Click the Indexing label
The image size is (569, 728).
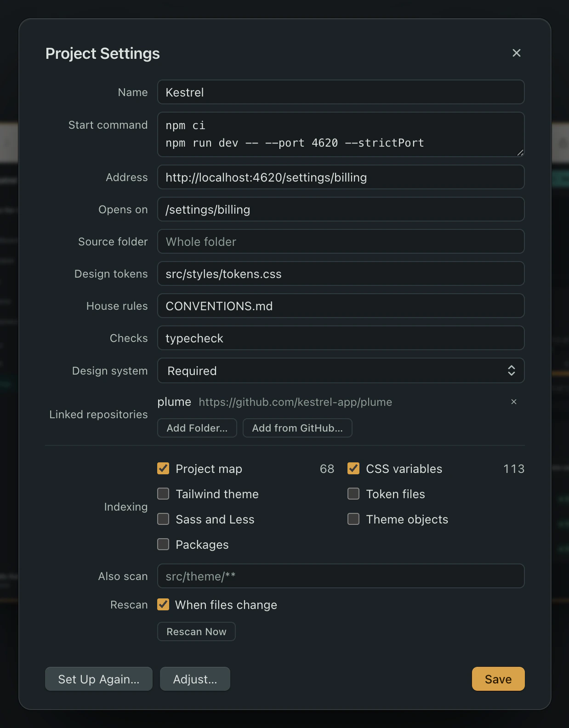tap(126, 507)
